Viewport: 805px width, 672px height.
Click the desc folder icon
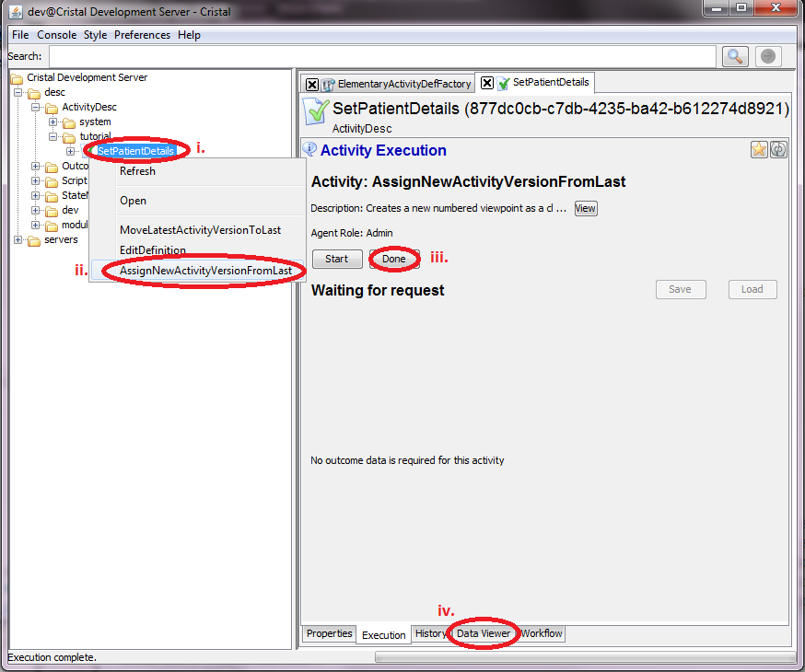click(34, 93)
